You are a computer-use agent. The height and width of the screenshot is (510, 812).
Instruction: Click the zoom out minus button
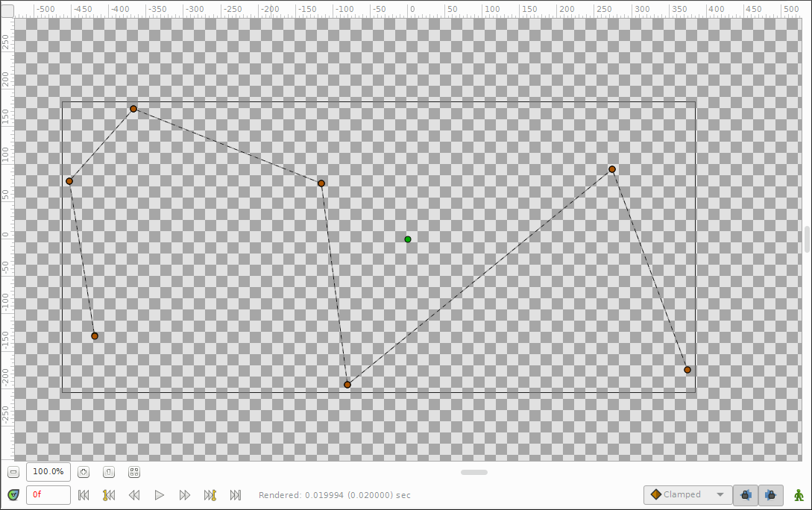(13, 472)
